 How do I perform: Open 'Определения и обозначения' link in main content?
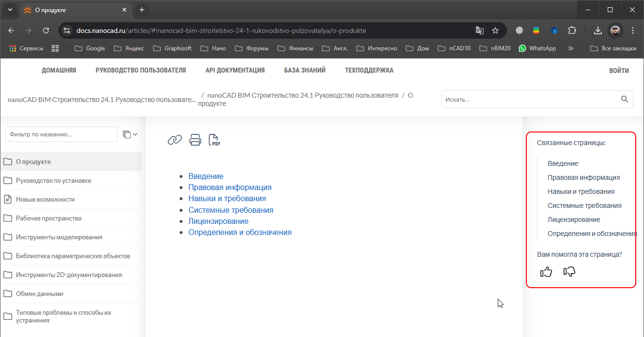point(240,232)
